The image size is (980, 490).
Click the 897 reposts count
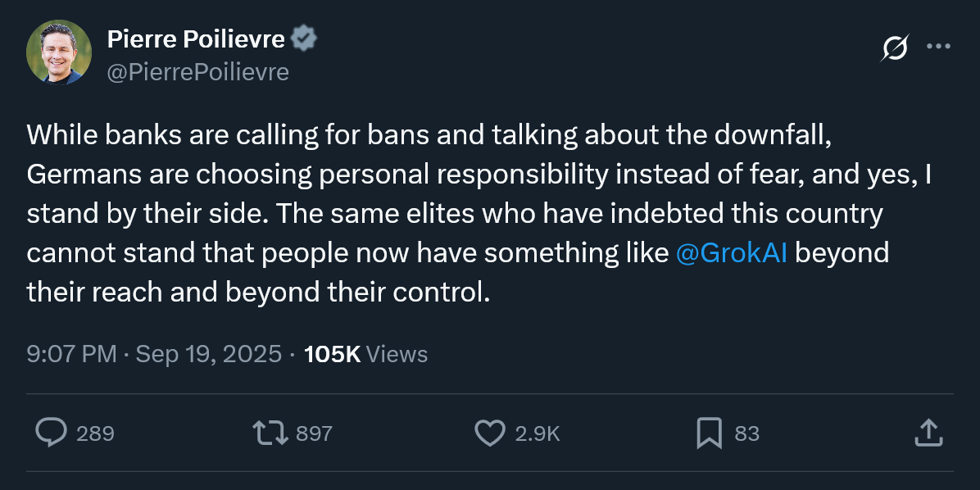[x=314, y=433]
